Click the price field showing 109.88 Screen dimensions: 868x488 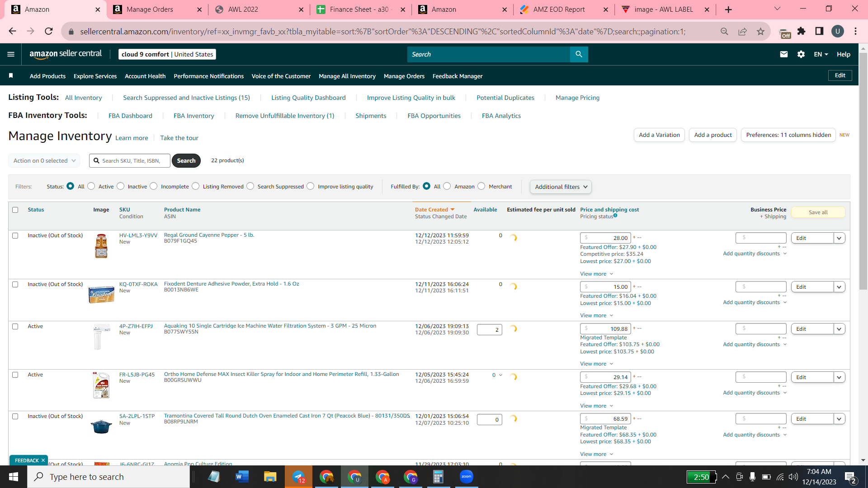606,328
